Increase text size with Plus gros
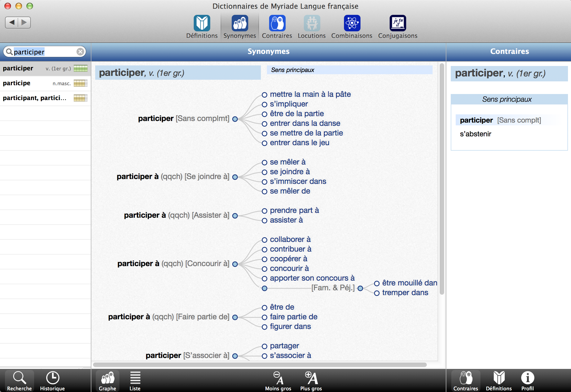This screenshot has width=571, height=392. [x=311, y=381]
